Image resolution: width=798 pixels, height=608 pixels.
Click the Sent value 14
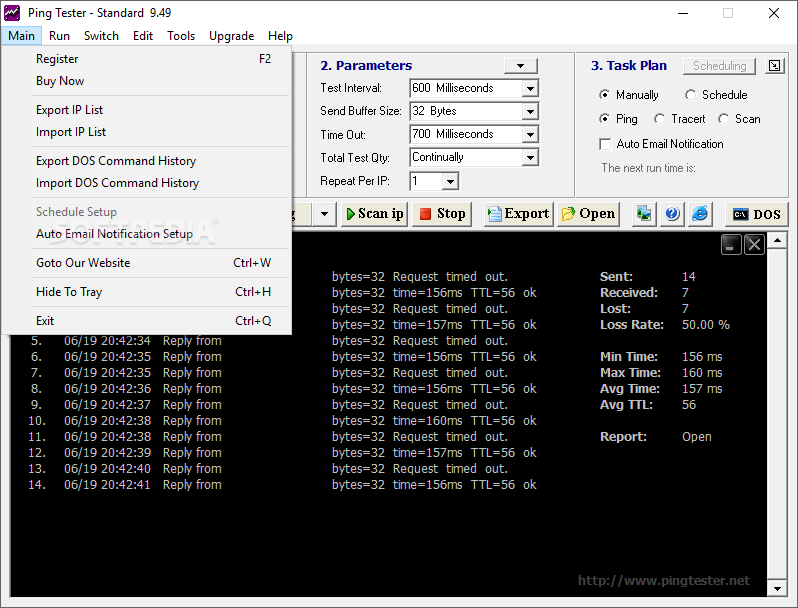tap(689, 277)
